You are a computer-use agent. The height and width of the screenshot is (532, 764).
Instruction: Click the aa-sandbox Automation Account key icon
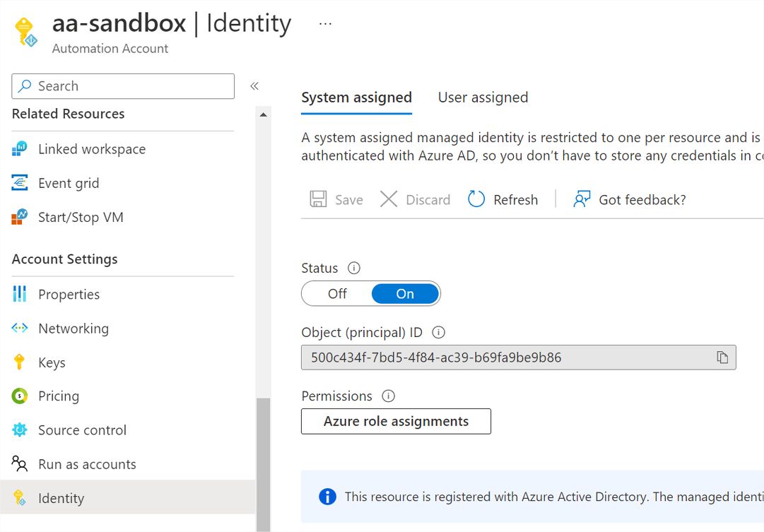(26, 32)
